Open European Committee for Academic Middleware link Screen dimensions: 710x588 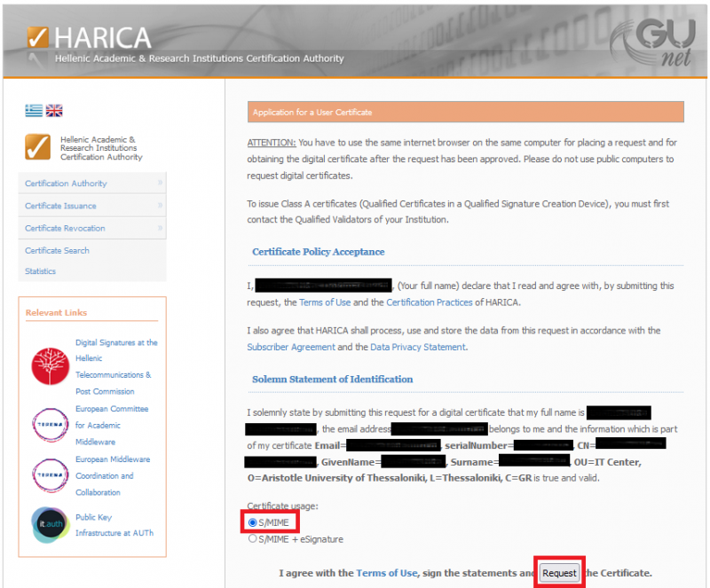click(112, 425)
